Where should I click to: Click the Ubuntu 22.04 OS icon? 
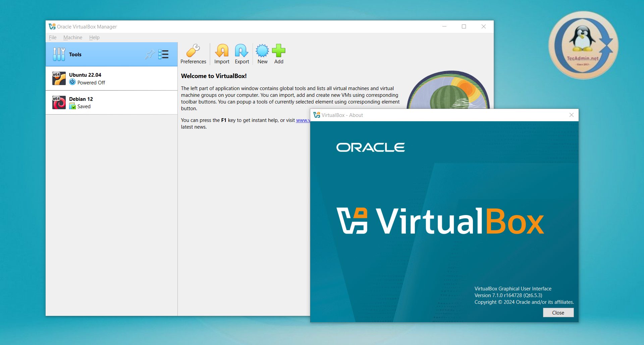click(59, 79)
